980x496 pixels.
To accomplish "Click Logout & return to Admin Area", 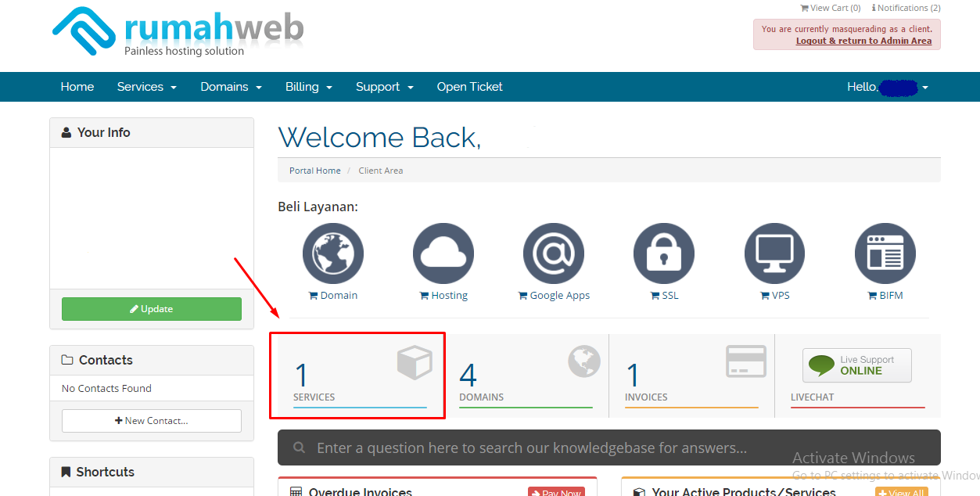I will 864,41.
